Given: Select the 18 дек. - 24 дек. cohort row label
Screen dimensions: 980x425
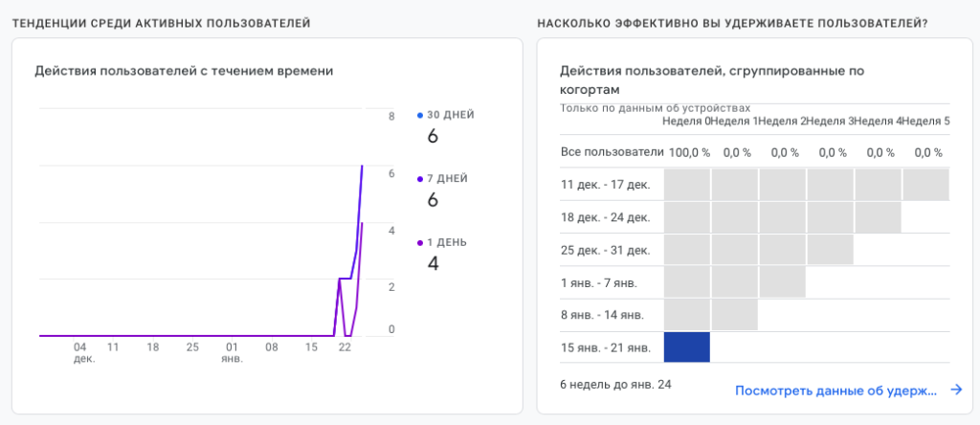Looking at the screenshot, I should coord(605,217).
